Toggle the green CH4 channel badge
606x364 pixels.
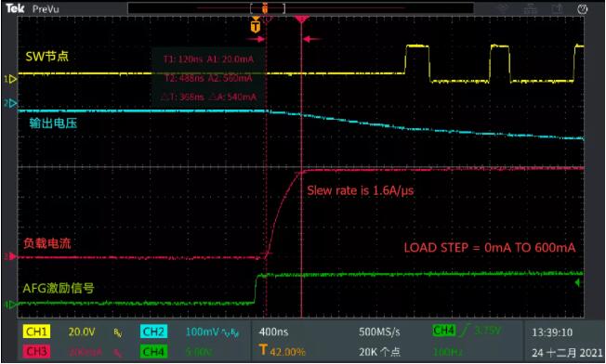pyautogui.click(x=153, y=352)
